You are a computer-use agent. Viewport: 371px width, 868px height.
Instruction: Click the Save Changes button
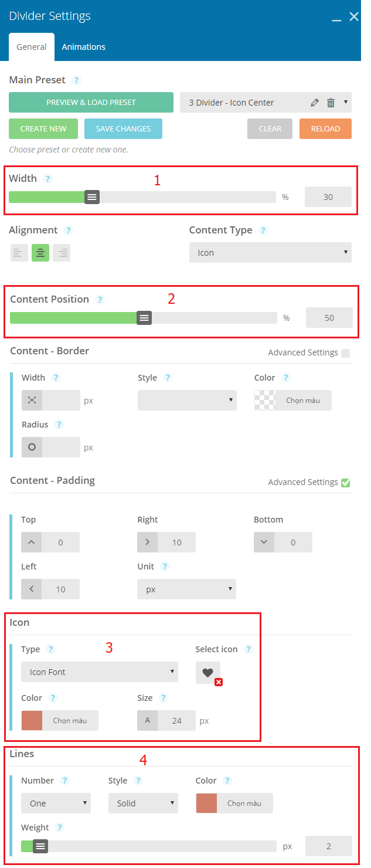point(123,129)
